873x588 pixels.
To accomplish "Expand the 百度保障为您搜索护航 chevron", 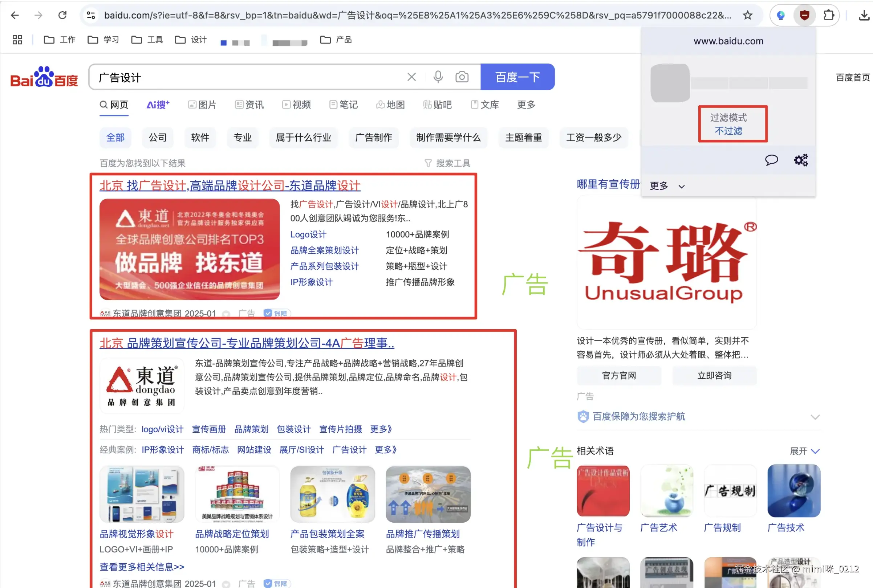I will tap(815, 417).
